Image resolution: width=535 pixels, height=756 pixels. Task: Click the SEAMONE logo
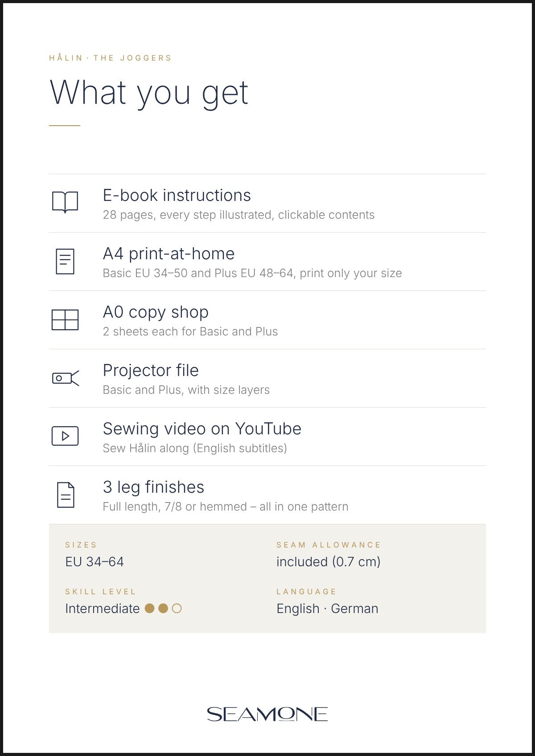[x=267, y=714]
